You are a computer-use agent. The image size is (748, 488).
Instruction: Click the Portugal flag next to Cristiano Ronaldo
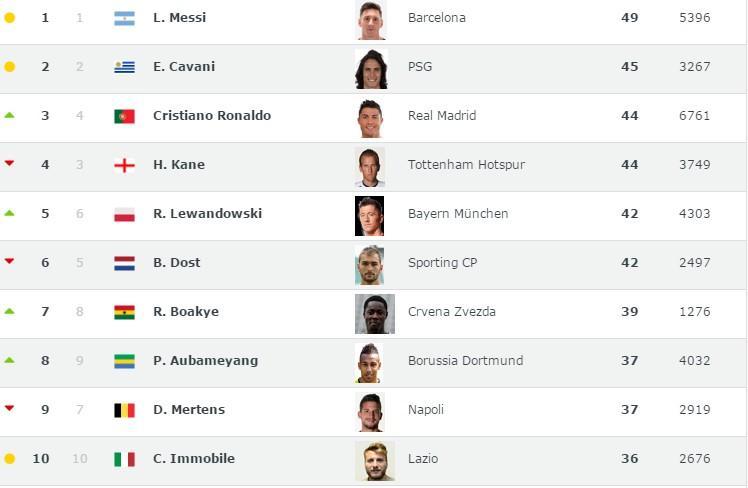(125, 116)
